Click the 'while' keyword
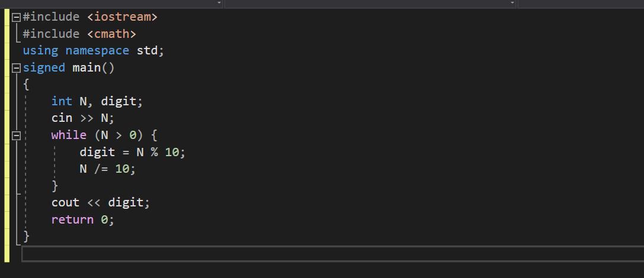 pyautogui.click(x=69, y=135)
